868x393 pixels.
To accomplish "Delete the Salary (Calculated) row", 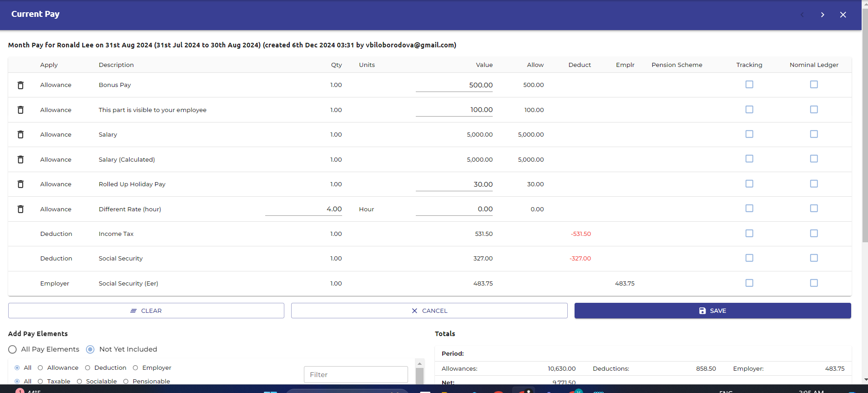I will (20, 159).
